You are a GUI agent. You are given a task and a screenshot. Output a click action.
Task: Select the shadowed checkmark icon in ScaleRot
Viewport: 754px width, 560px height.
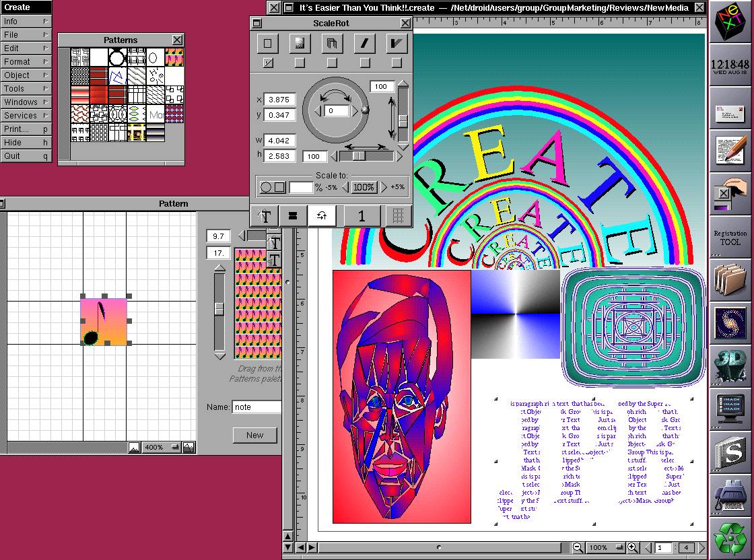(x=397, y=43)
